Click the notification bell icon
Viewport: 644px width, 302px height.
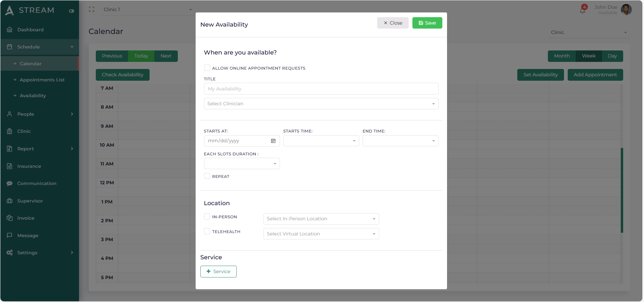[582, 10]
